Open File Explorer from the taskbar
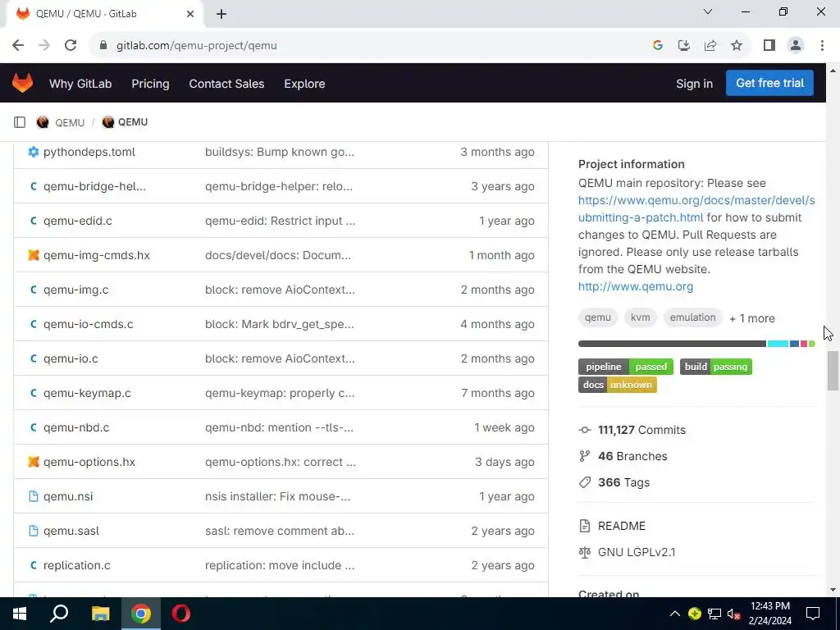Image resolution: width=840 pixels, height=630 pixels. click(x=100, y=614)
